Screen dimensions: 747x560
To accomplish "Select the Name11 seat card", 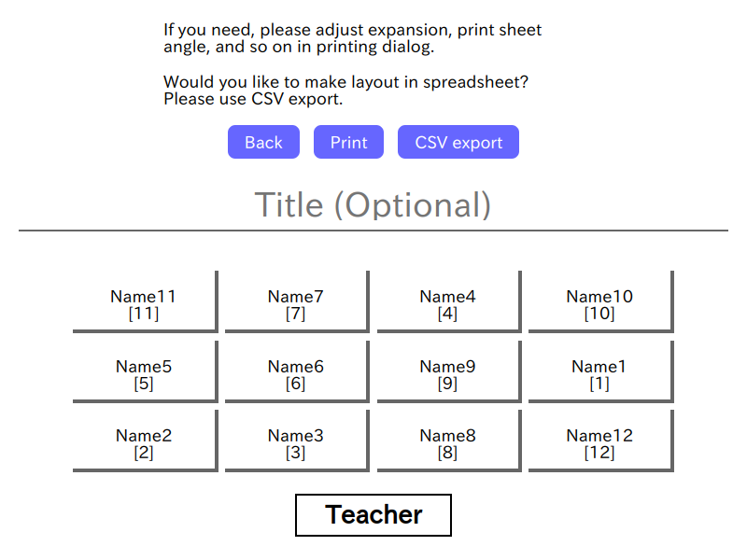I will pos(146,301).
